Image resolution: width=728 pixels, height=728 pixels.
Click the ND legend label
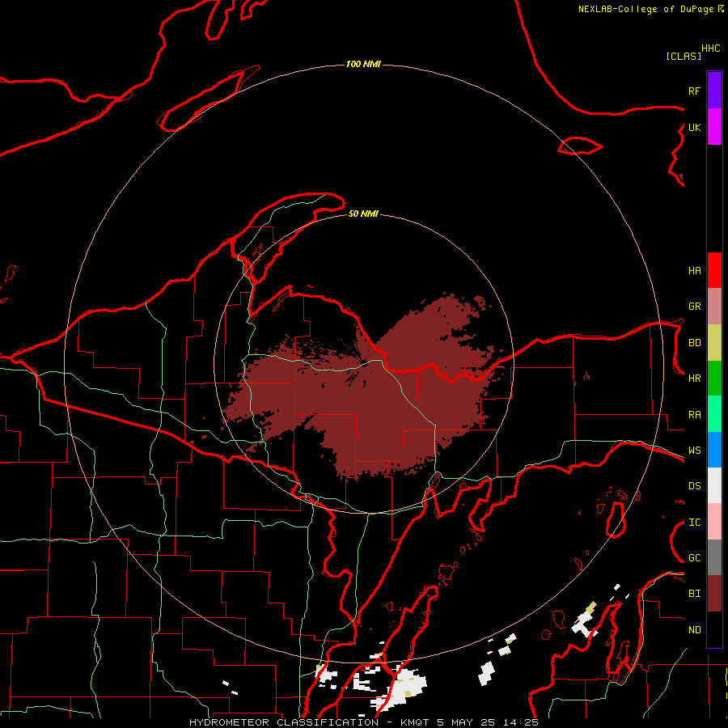[x=694, y=630]
